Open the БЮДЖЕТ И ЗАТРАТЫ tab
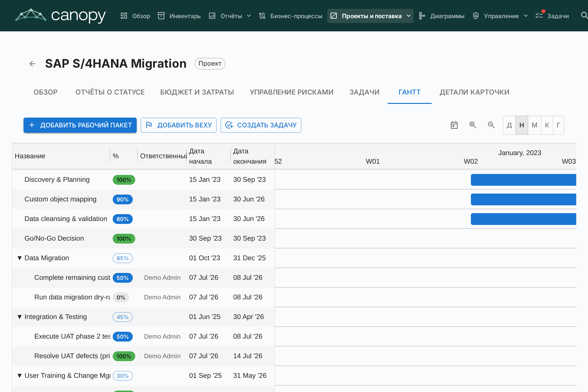 197,92
